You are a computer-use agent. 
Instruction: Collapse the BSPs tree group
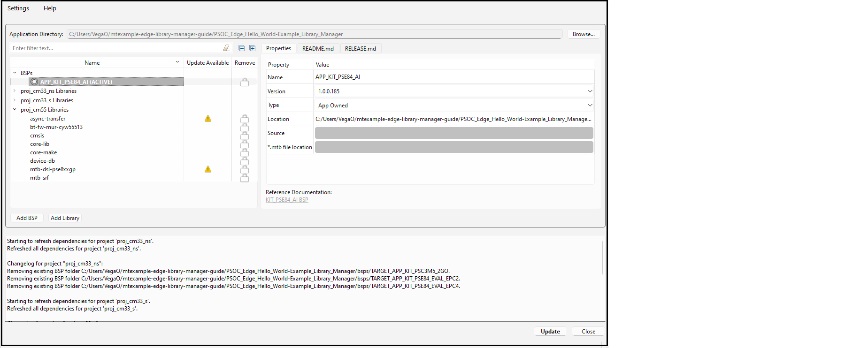tap(15, 73)
